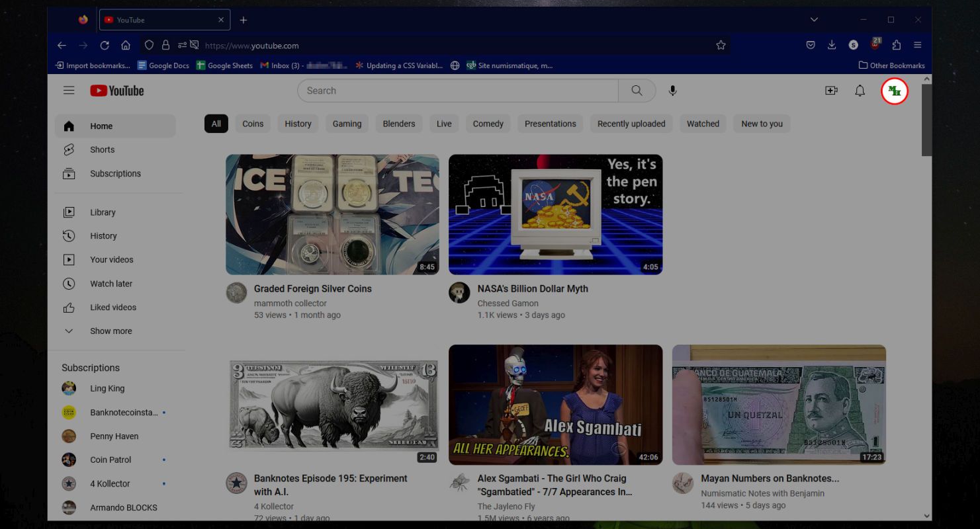The image size is (980, 529).
Task: Open the NASA's Billion Dollar Myth video title
Action: (x=532, y=288)
